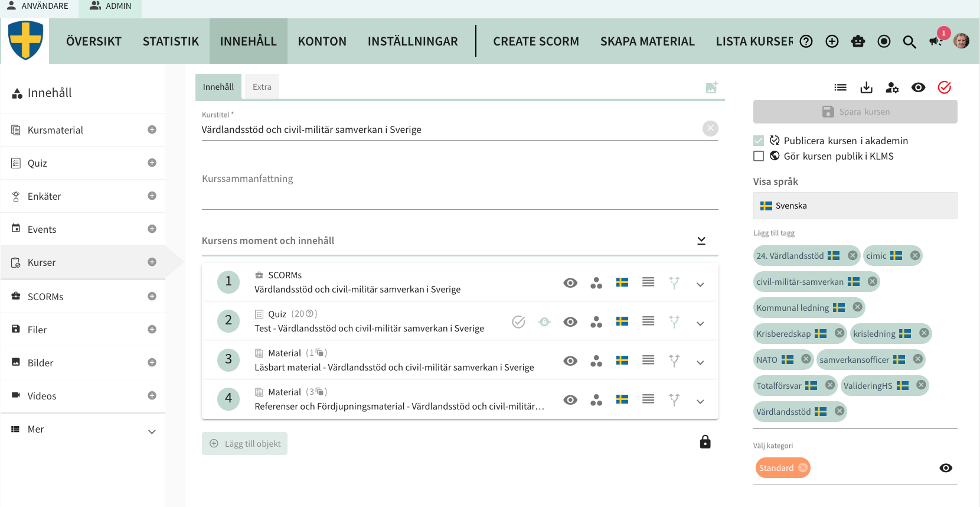The height and width of the screenshot is (507, 980).
Task: Click the Spara kursen button
Action: (x=855, y=112)
